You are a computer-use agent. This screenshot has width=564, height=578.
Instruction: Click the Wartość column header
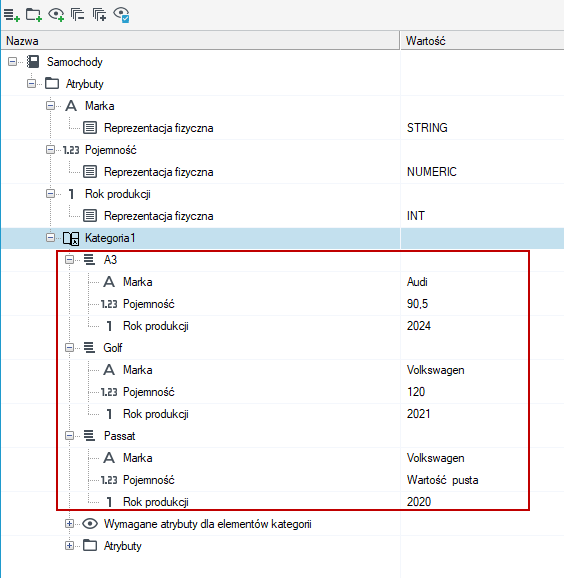coord(482,41)
